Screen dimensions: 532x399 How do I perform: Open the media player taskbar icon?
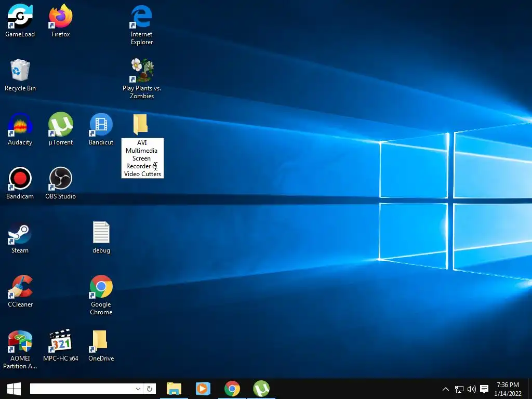[x=203, y=389]
